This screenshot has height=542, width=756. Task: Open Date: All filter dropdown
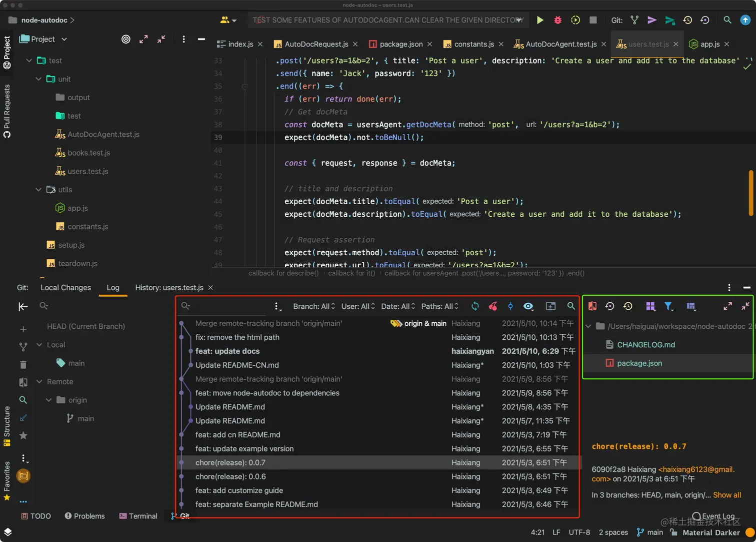click(x=398, y=306)
